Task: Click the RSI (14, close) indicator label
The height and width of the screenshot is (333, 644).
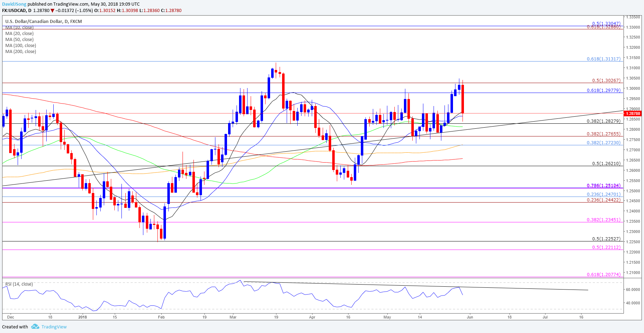Action: 19,284
